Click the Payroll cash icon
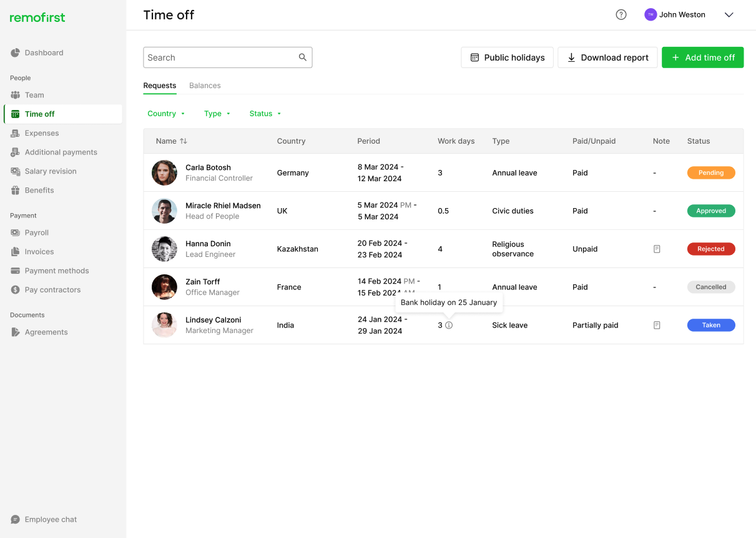This screenshot has width=756, height=538. [x=16, y=232]
